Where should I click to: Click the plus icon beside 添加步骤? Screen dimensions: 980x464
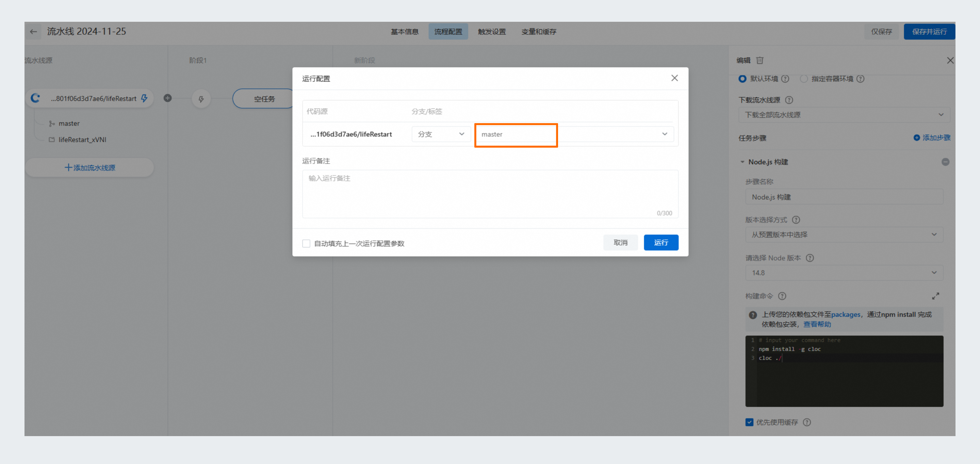click(x=916, y=138)
